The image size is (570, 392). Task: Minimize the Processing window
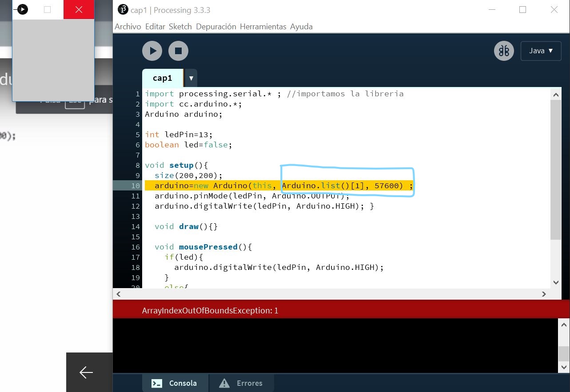[491, 9]
